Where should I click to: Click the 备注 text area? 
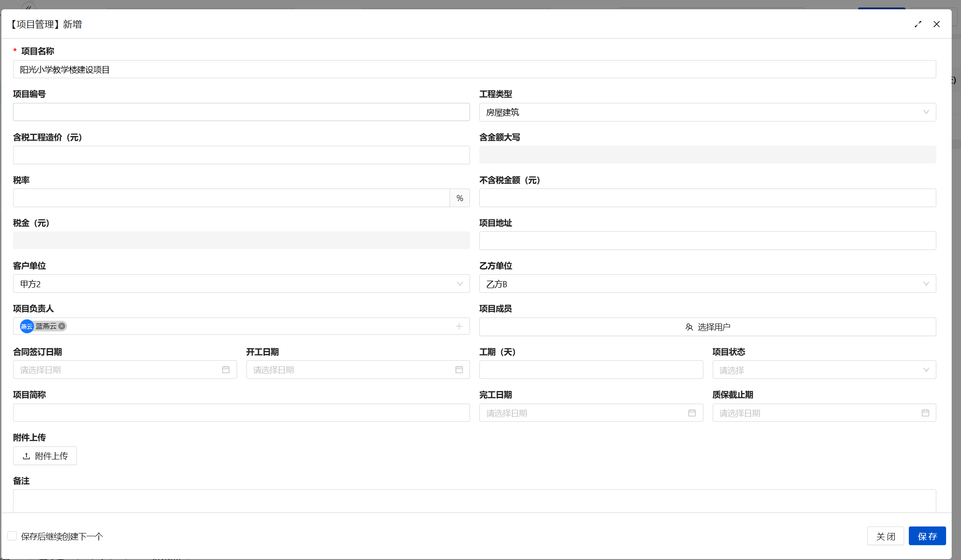click(474, 501)
